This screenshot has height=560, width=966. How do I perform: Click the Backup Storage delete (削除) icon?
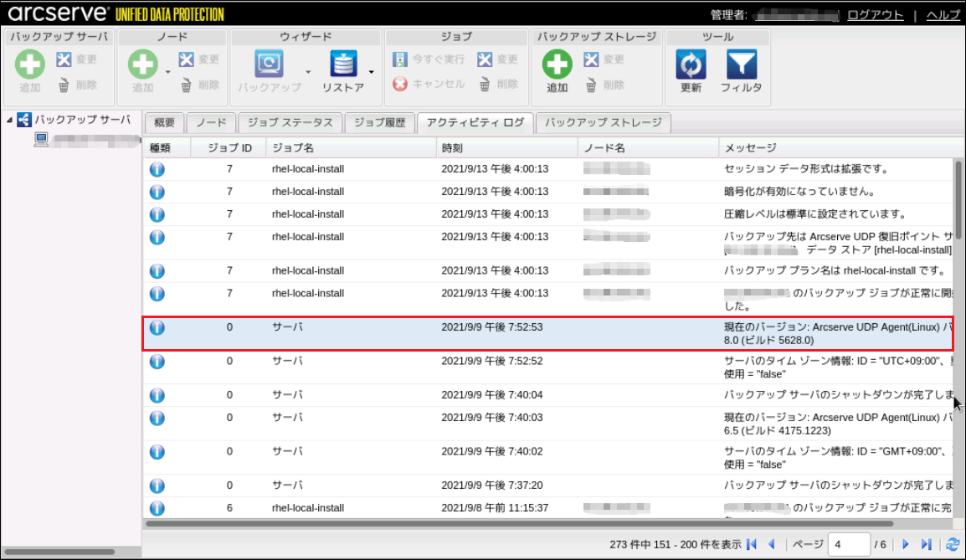[x=591, y=85]
